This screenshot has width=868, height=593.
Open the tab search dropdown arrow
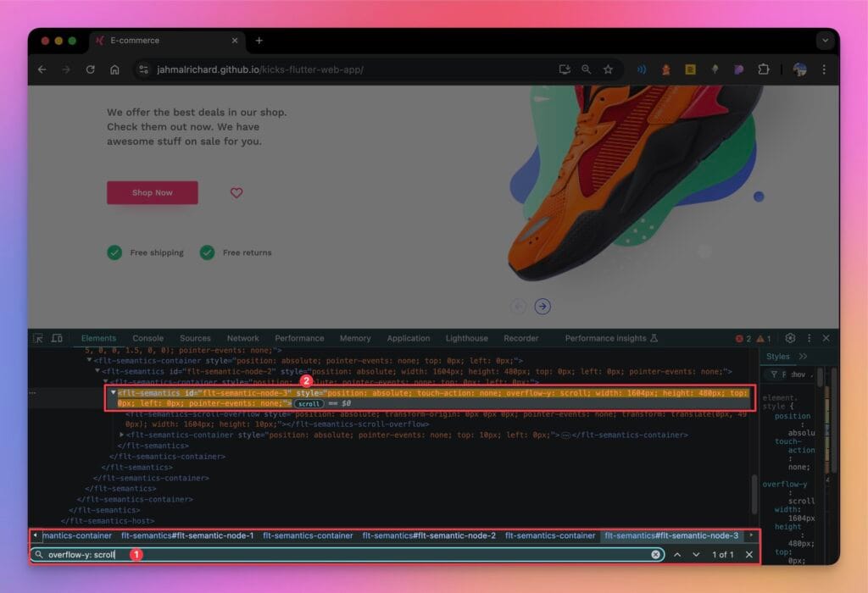click(x=825, y=41)
